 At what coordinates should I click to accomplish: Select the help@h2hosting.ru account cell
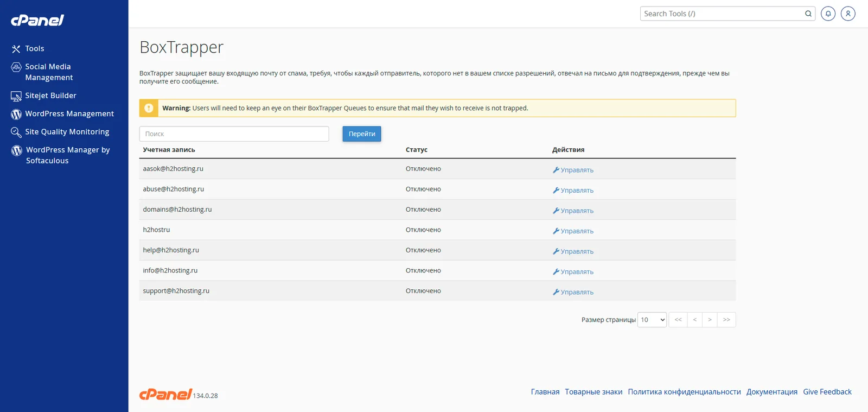171,250
